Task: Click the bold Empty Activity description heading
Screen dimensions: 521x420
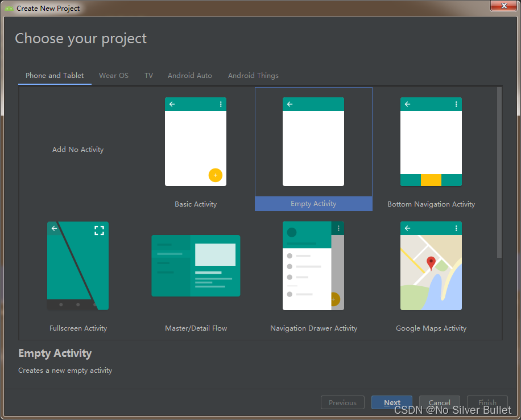Action: (55, 353)
